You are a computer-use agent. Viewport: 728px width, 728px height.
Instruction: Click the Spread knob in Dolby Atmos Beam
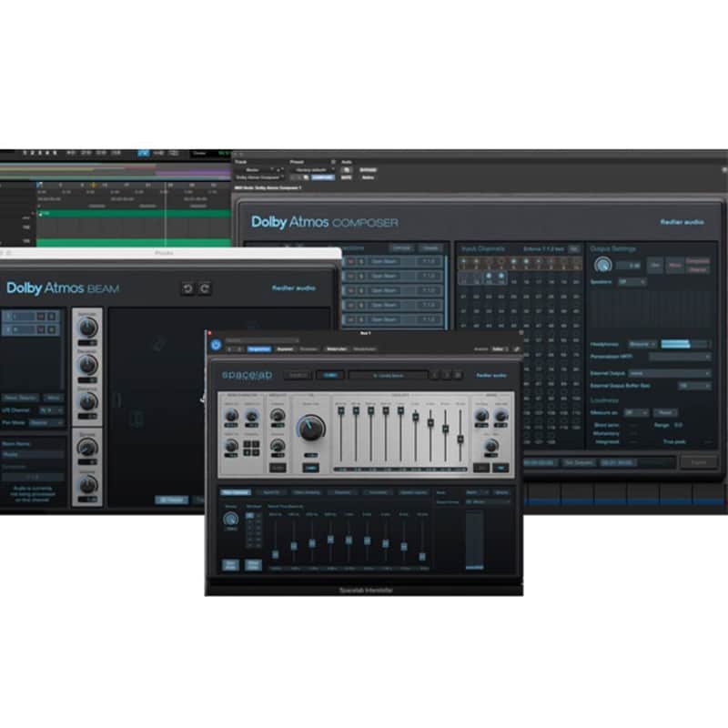[87, 448]
